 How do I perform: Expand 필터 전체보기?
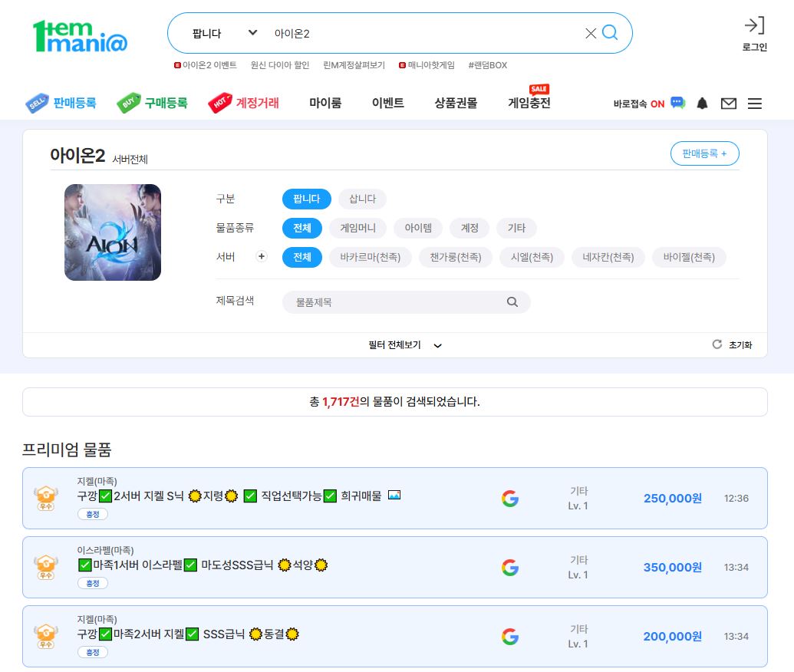pyautogui.click(x=404, y=345)
